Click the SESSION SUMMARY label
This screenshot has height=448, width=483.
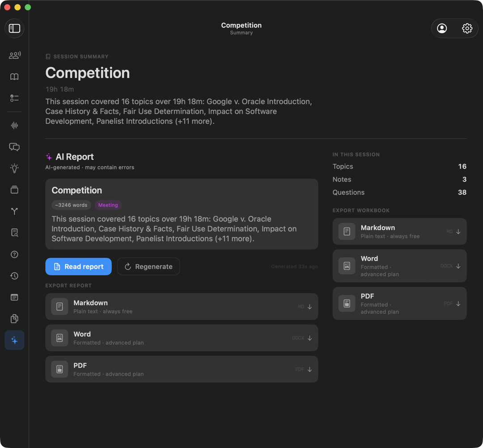[80, 57]
